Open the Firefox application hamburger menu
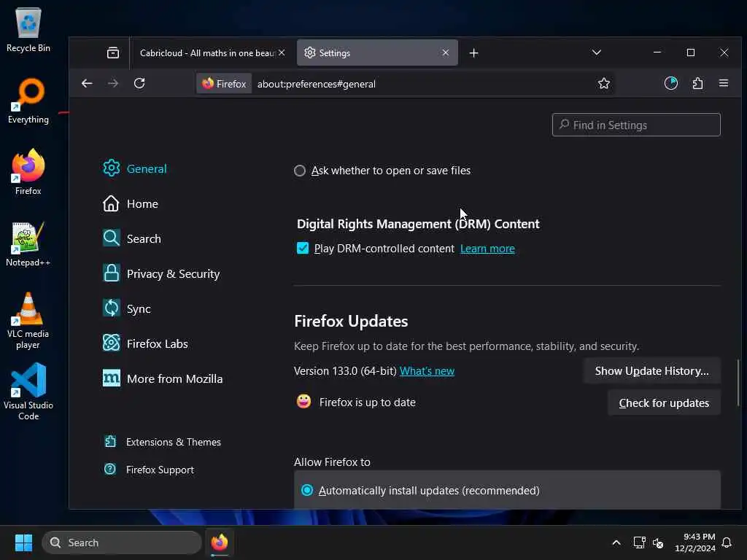747x560 pixels. pos(723,83)
